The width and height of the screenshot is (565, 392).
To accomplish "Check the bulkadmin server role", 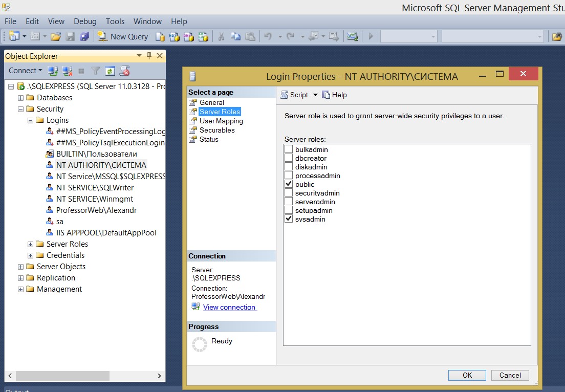I will (x=289, y=149).
